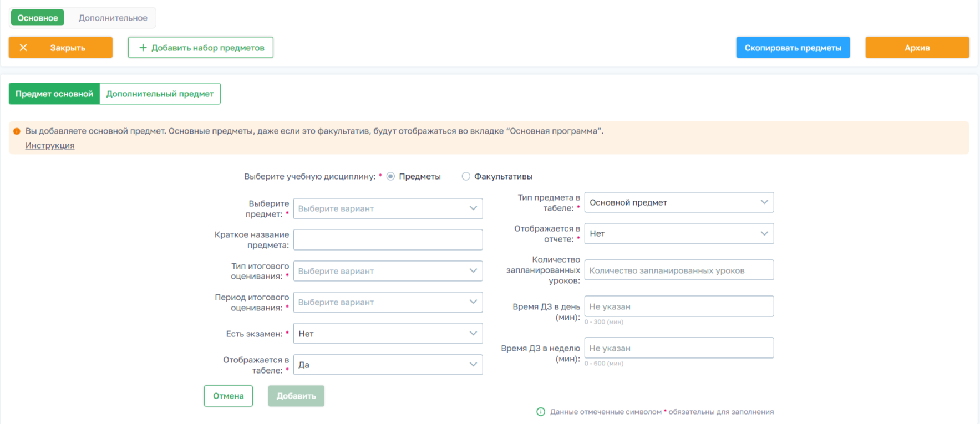This screenshot has height=424, width=980.
Task: Click the notice text about основной предмет
Action: [314, 131]
